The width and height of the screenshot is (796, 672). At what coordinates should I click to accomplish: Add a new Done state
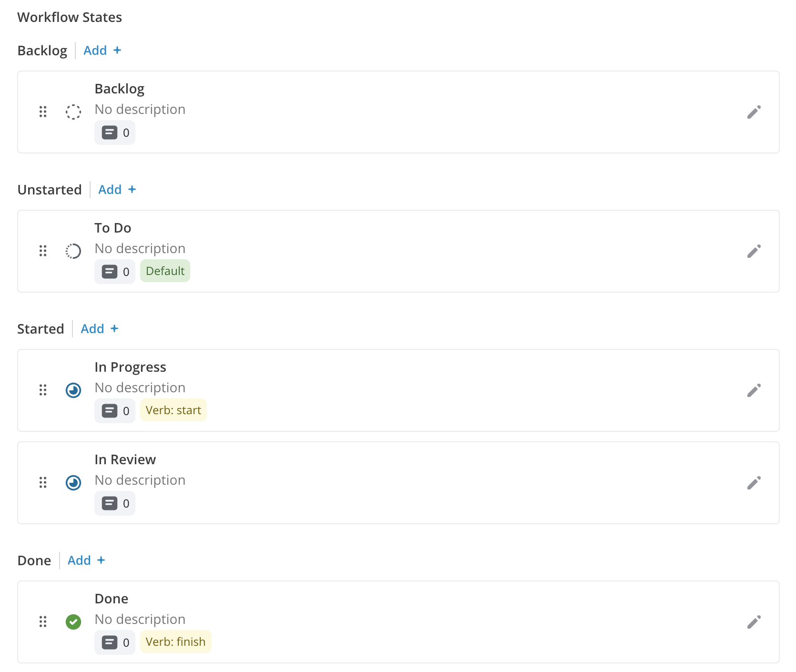coord(86,560)
